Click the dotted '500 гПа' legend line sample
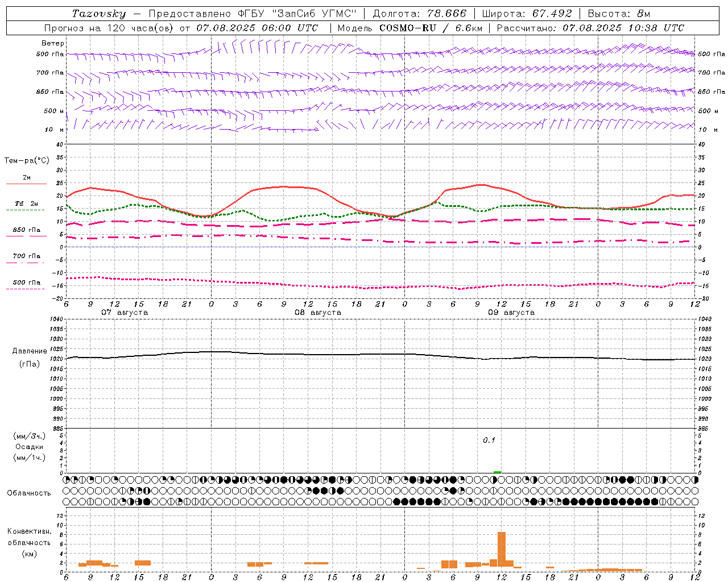Viewport: 728px width, 582px height. tap(26, 289)
